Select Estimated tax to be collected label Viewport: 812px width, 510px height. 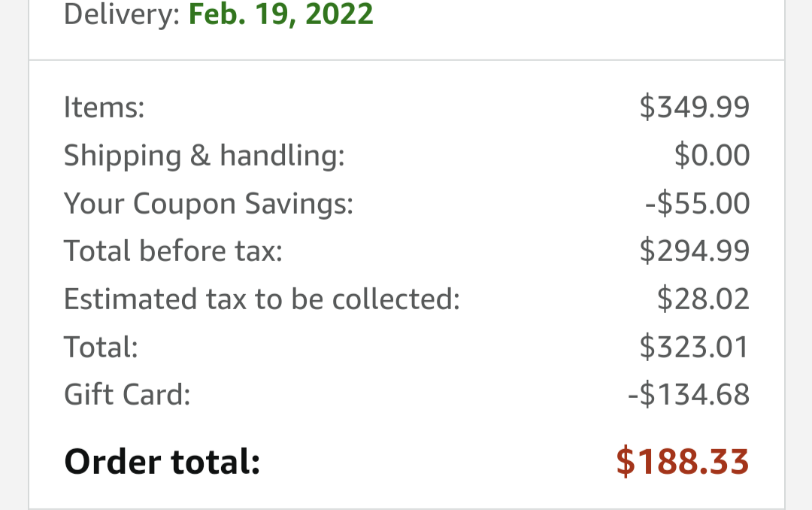click(x=262, y=299)
